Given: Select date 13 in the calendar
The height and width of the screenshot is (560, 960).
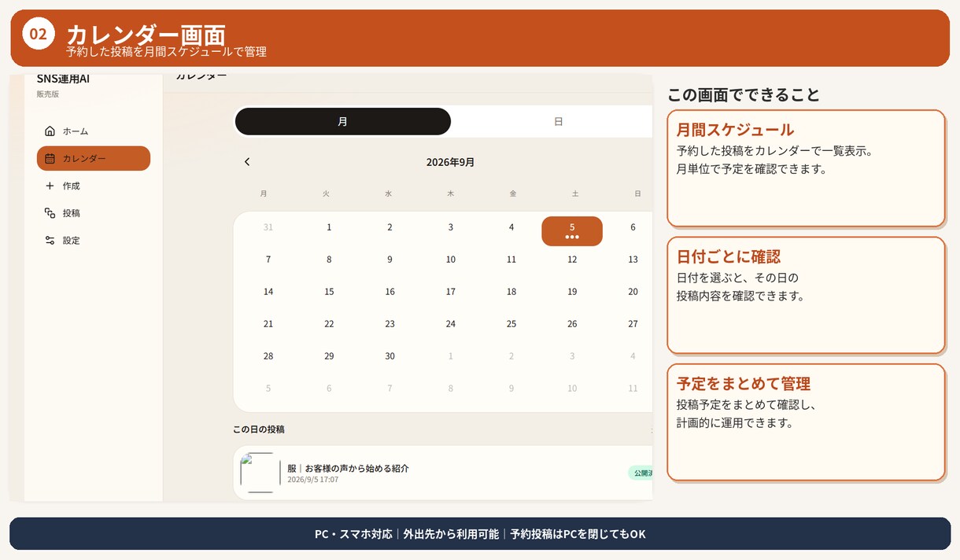Looking at the screenshot, I should click(633, 260).
